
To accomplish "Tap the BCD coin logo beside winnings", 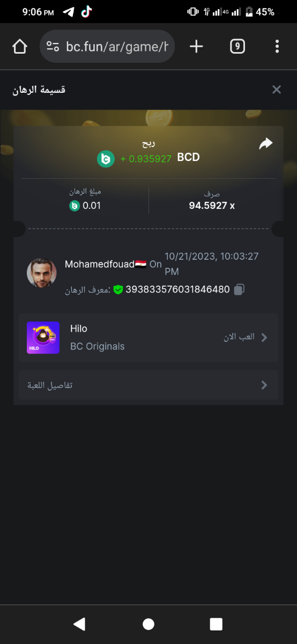I will click(106, 158).
